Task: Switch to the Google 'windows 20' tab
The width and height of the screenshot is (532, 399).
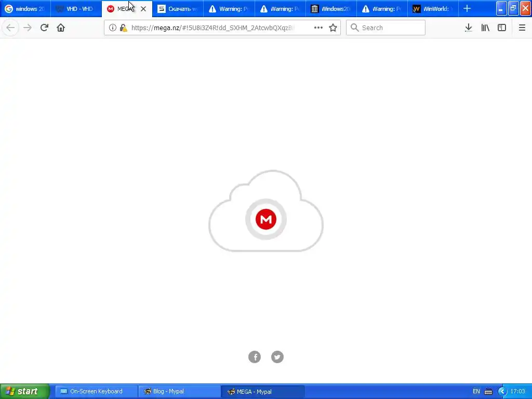Action: 25,8
